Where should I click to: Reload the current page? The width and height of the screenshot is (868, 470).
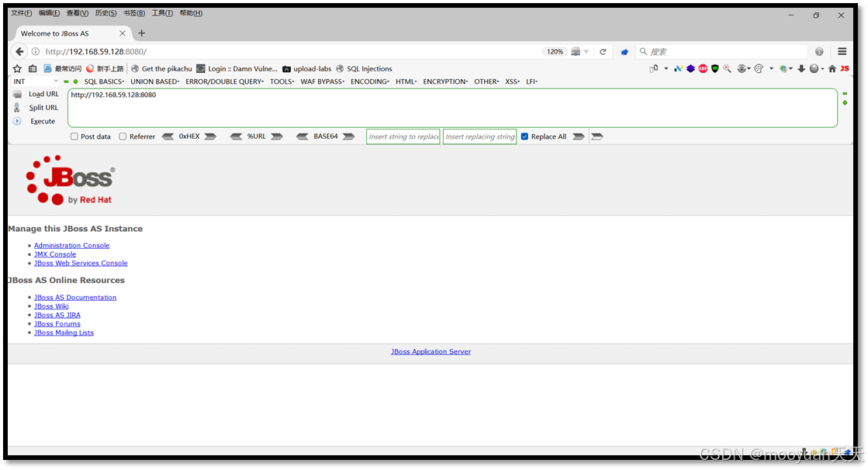[603, 51]
